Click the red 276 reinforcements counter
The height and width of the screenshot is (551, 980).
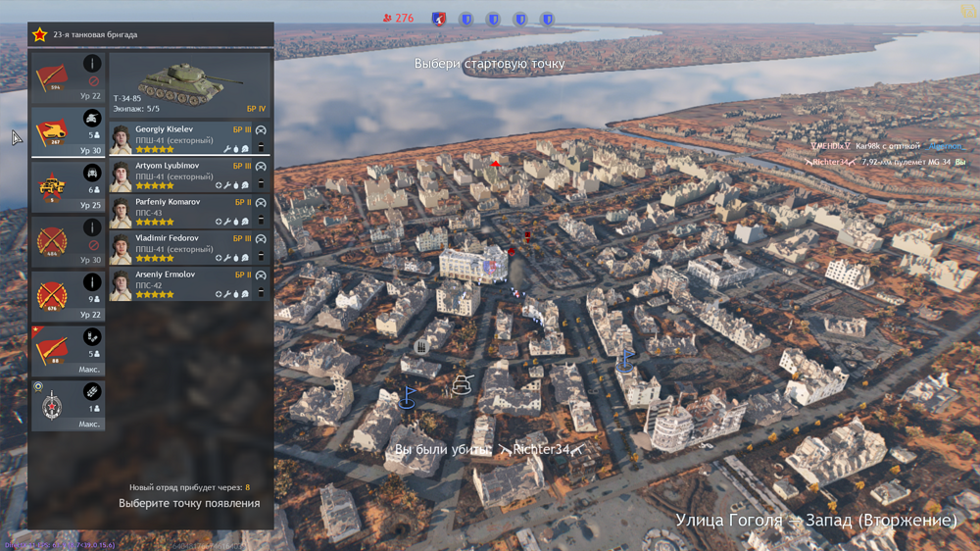(398, 18)
